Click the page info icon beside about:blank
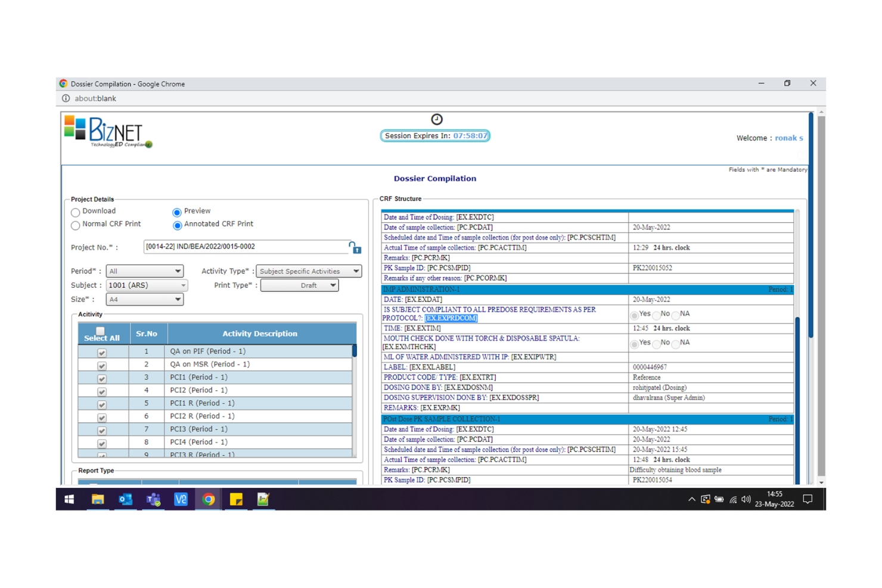 coord(66,98)
